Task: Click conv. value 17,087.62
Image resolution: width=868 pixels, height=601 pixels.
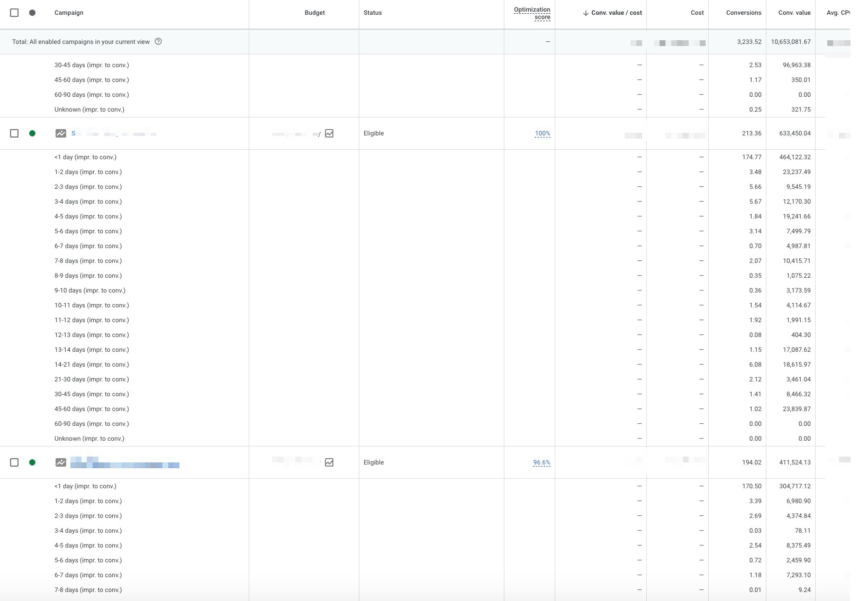Action: (797, 350)
